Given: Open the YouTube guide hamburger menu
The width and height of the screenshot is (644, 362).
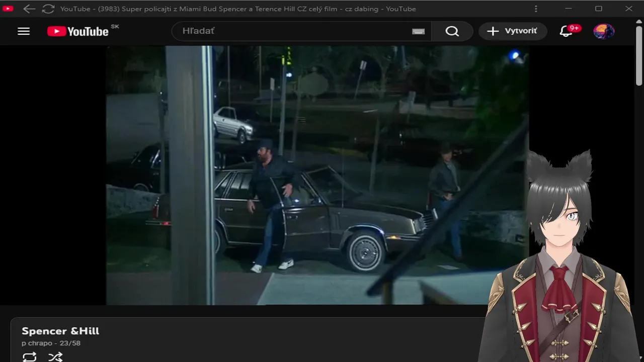Looking at the screenshot, I should 24,31.
